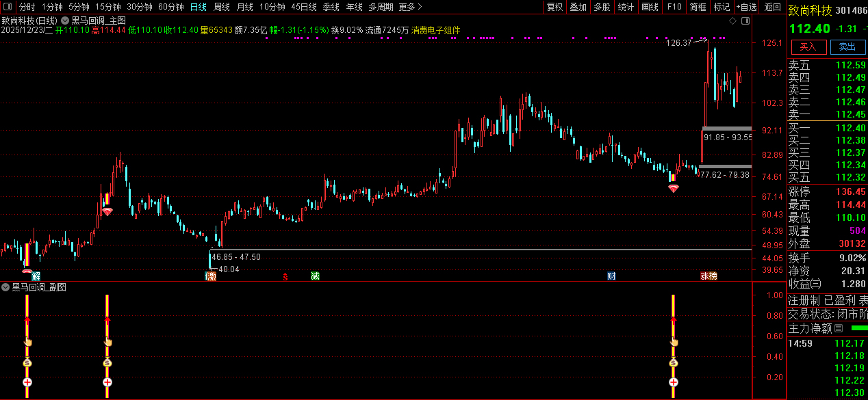
Task: Switch to the 周线 period tab
Action: pos(221,7)
